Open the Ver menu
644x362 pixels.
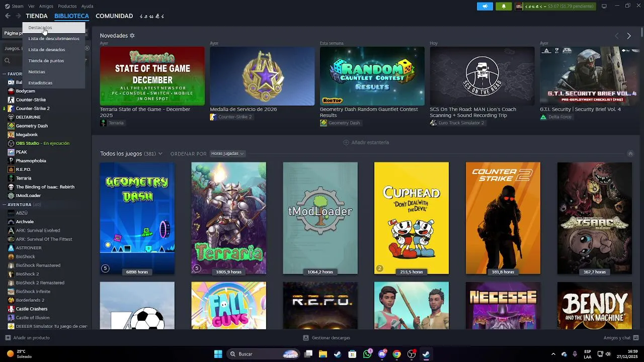32,6
